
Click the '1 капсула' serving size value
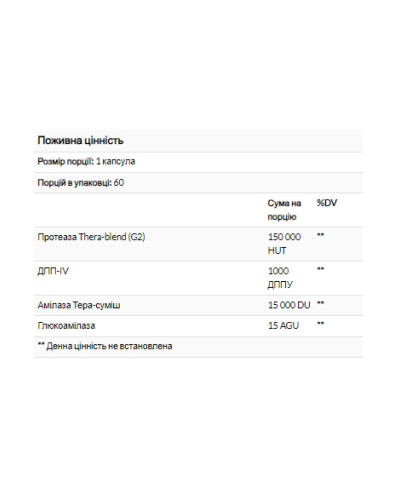click(116, 162)
